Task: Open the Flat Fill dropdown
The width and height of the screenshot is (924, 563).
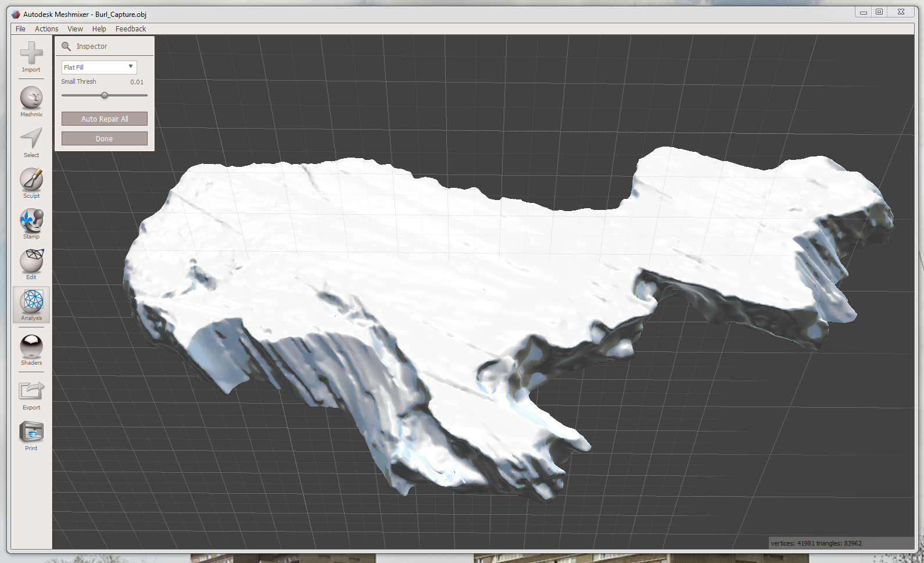Action: coord(99,67)
